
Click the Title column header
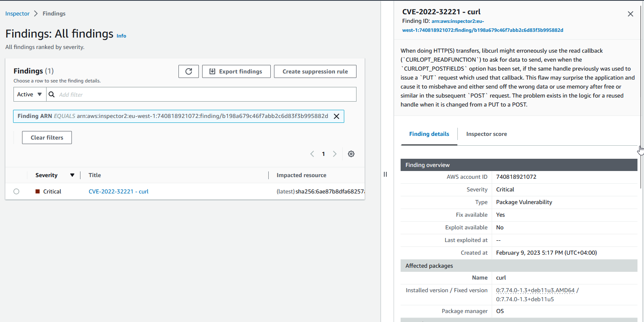click(x=95, y=175)
